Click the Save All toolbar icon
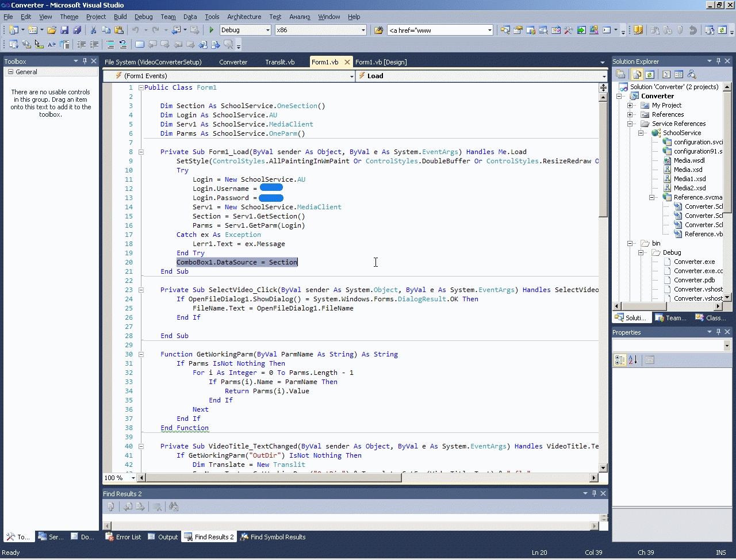This screenshot has height=560, width=736. click(77, 30)
